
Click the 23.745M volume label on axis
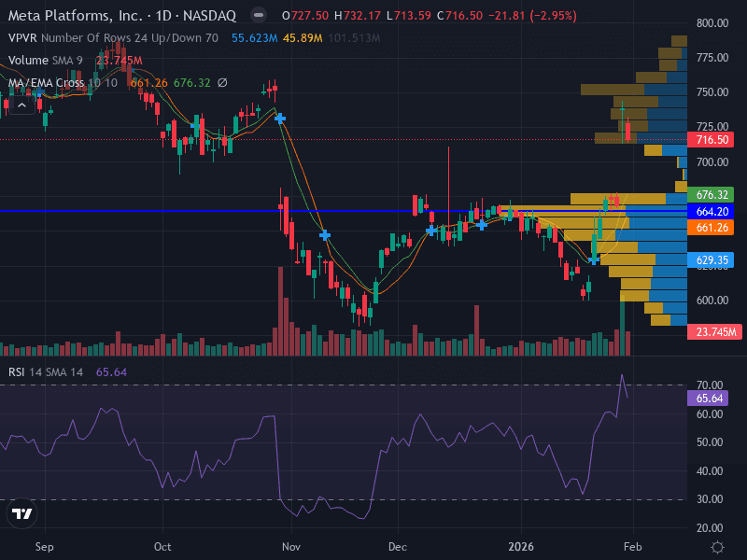tap(714, 331)
